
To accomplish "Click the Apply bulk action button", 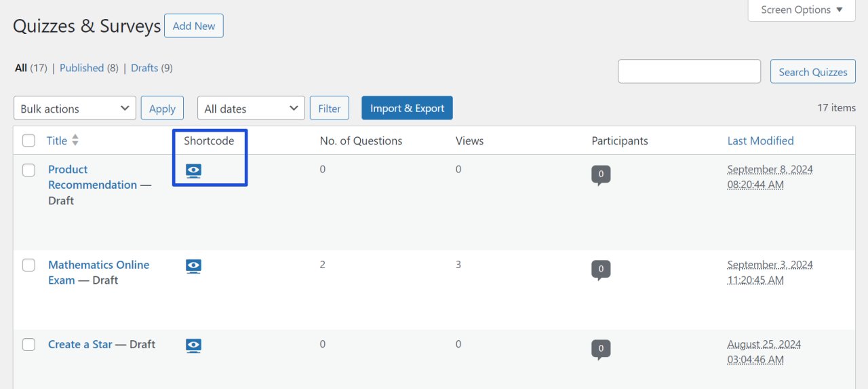I will tap(162, 108).
